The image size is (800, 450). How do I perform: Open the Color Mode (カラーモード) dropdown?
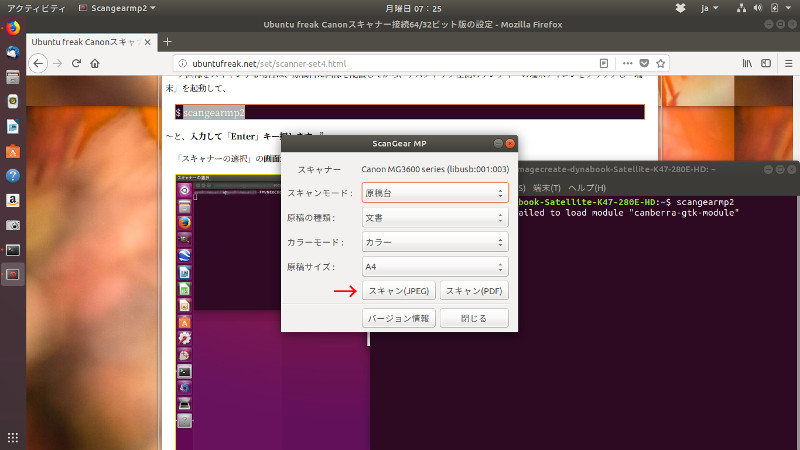point(435,242)
